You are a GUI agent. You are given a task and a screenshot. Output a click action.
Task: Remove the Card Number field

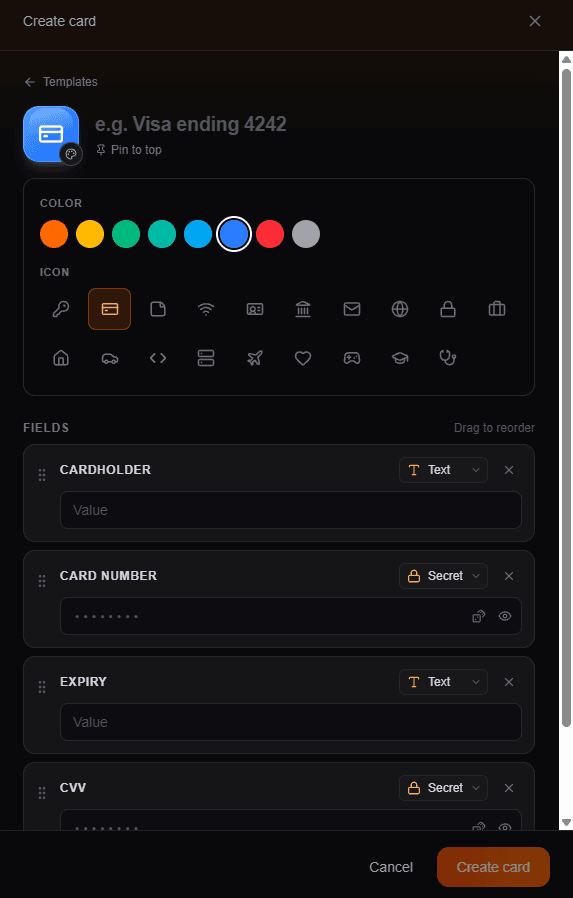(509, 576)
